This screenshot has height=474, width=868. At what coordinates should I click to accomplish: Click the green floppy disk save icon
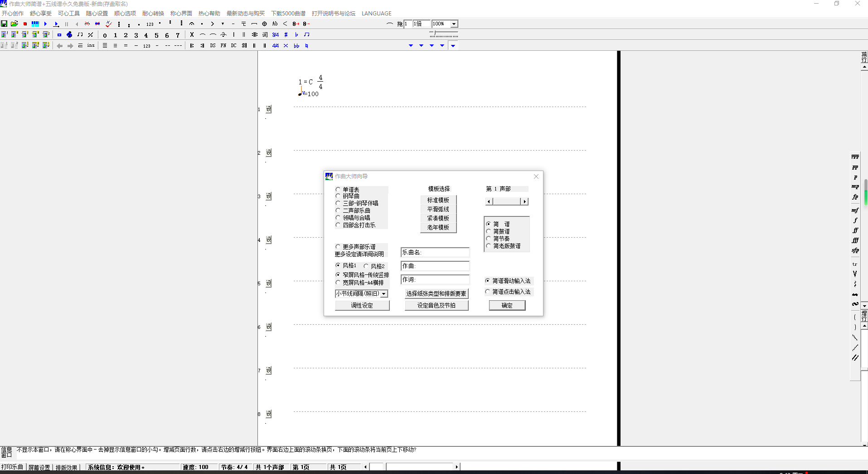point(4,24)
